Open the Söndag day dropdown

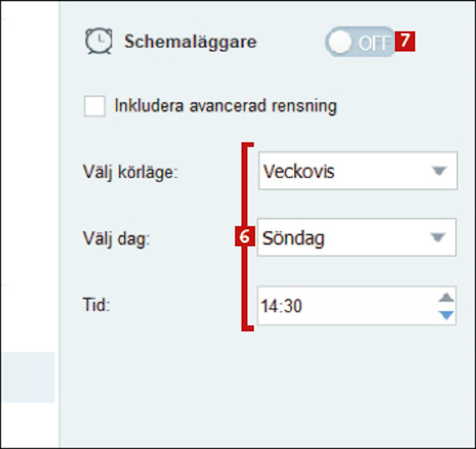(x=356, y=238)
